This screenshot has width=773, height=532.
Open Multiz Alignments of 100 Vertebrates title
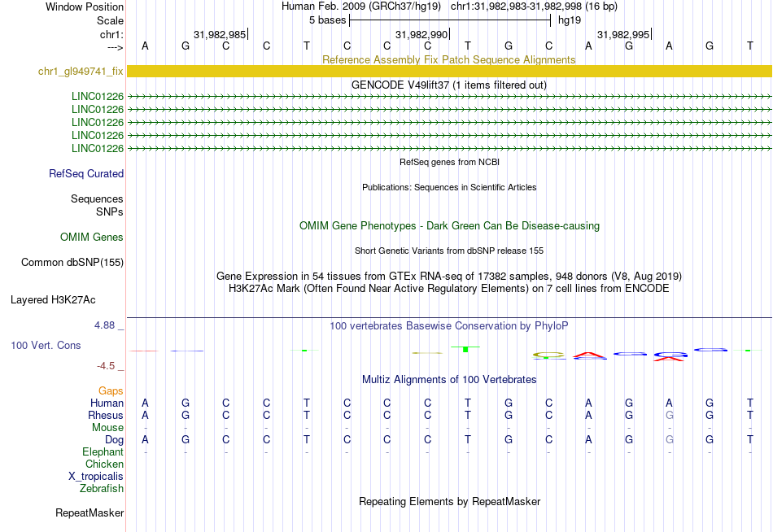click(x=449, y=380)
